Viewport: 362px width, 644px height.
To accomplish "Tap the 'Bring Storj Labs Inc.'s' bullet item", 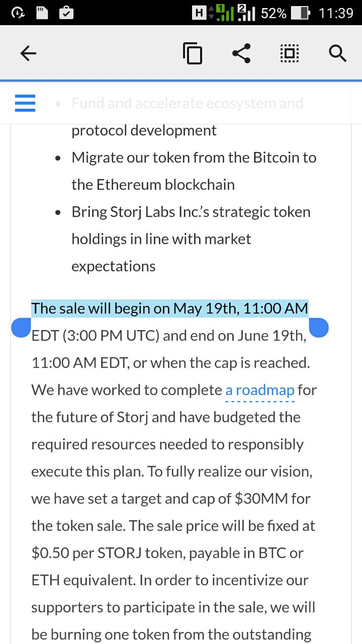I will point(191,239).
